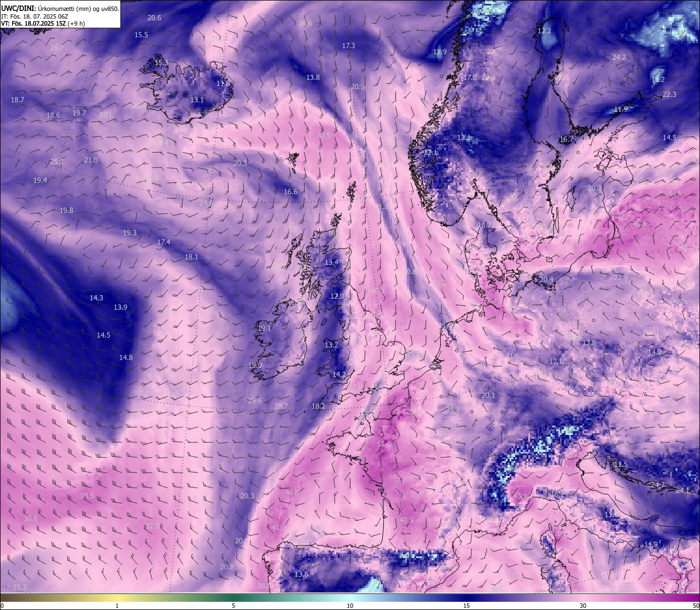Click the 51.0 value over northern France

tap(384, 444)
